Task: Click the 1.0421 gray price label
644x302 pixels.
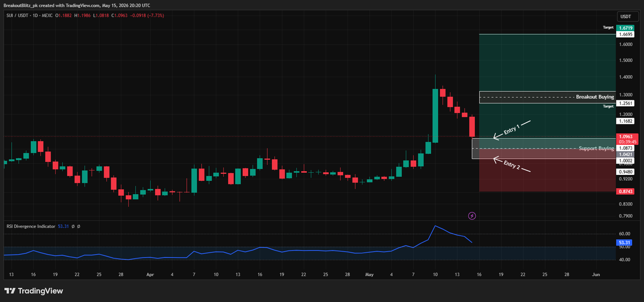Action: click(626, 154)
